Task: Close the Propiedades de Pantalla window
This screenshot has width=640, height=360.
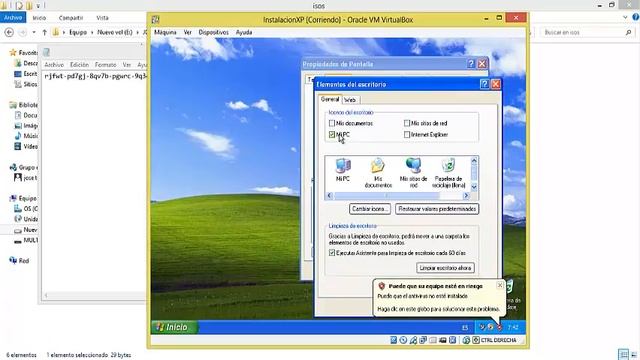Action: [482, 64]
